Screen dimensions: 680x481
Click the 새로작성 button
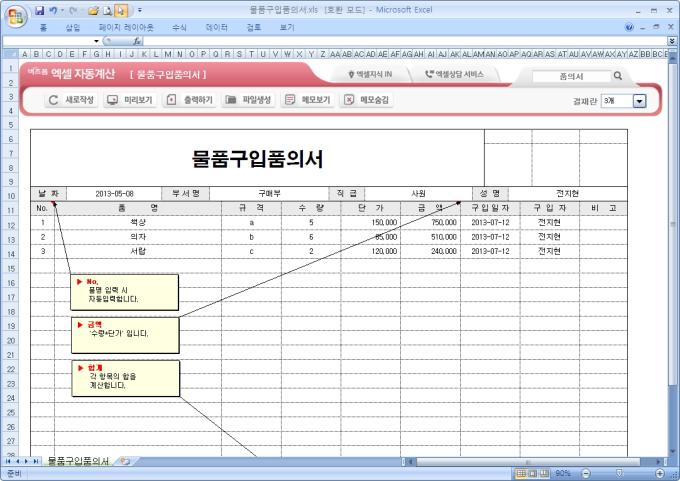(x=71, y=100)
